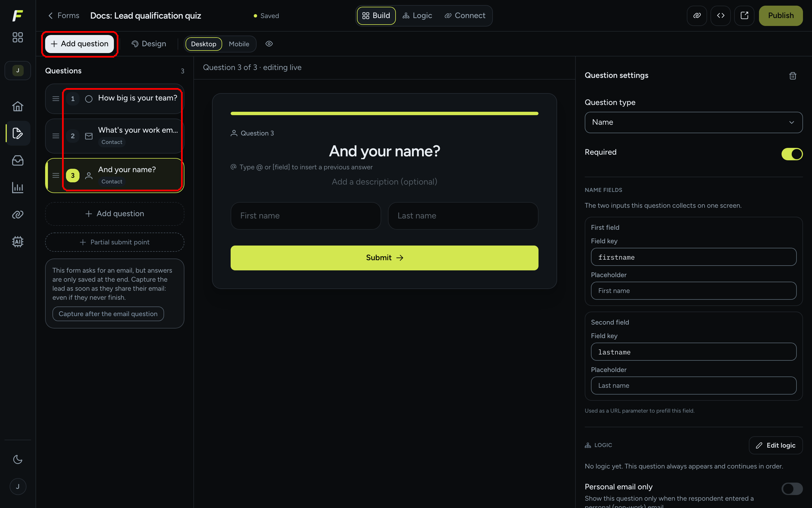Toggle preview eye icon
812x508 pixels.
point(269,44)
